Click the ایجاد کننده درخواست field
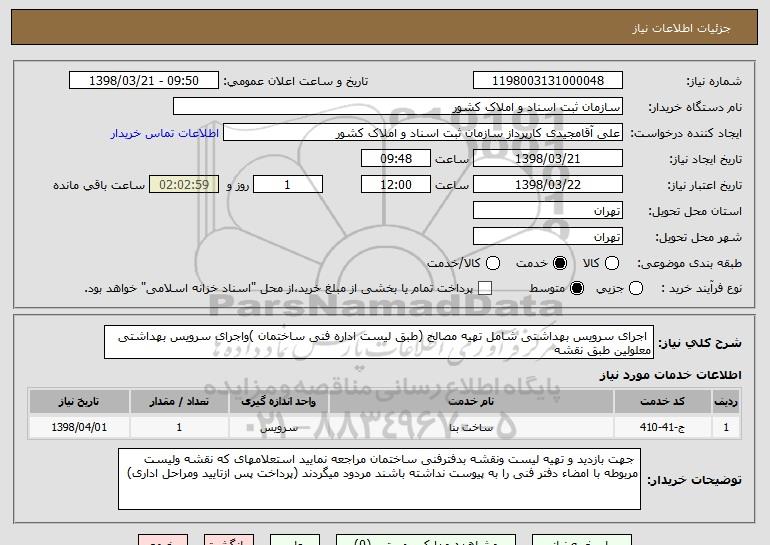This screenshot has height=545, width=770. click(423, 133)
